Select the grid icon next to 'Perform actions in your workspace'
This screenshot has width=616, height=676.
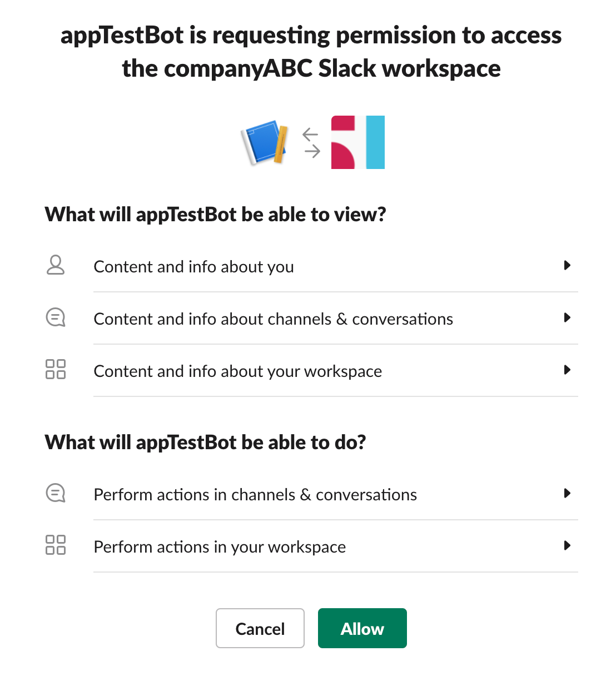(55, 545)
